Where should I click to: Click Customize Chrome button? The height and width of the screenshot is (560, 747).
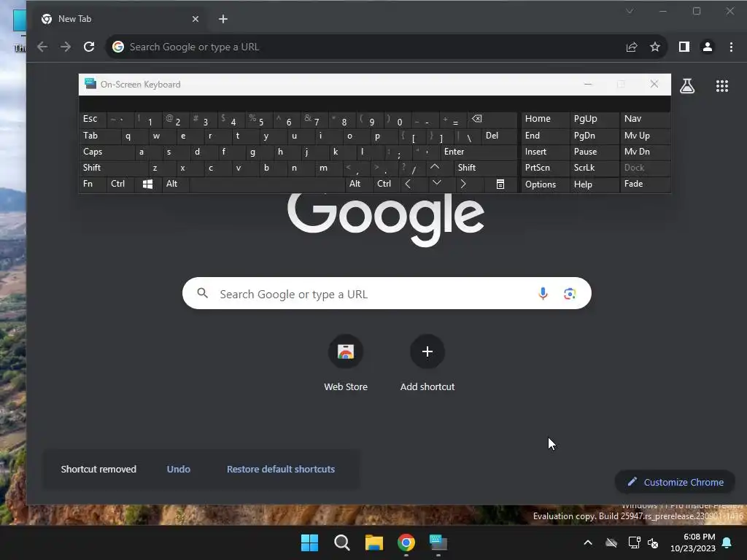click(675, 482)
